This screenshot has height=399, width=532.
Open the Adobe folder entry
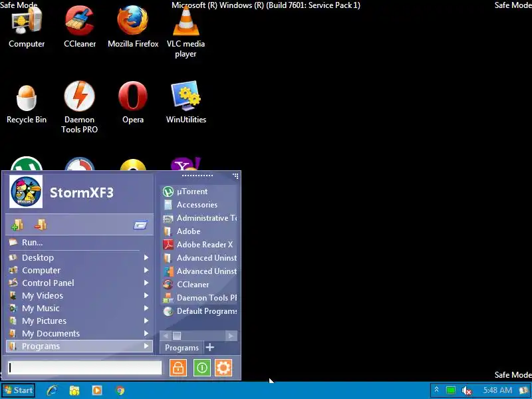[x=199, y=231]
